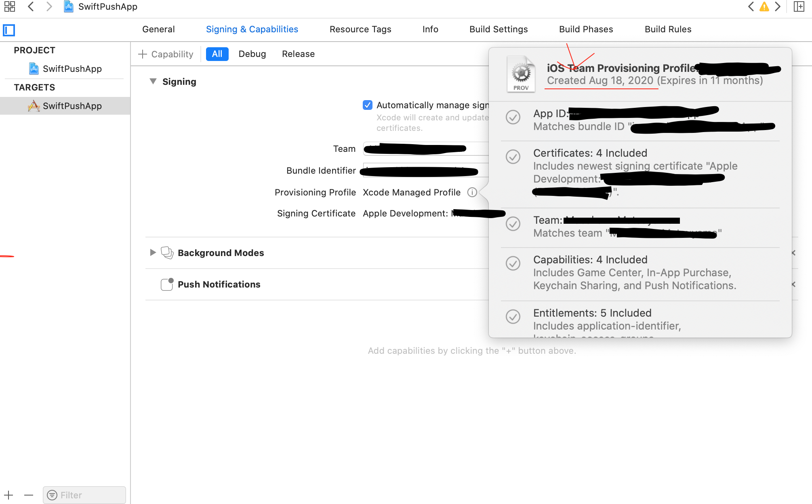Open the General tab
The width and height of the screenshot is (812, 504).
pos(158,29)
